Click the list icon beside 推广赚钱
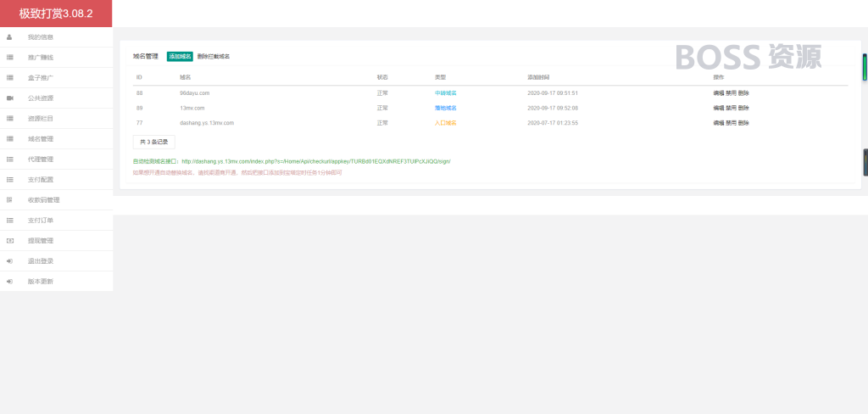868x414 pixels. pos(9,58)
